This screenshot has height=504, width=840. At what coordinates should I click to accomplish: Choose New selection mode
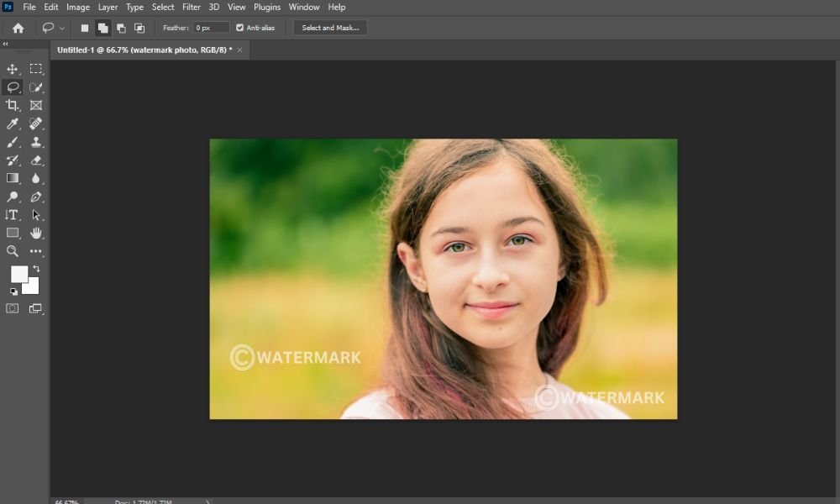click(85, 28)
